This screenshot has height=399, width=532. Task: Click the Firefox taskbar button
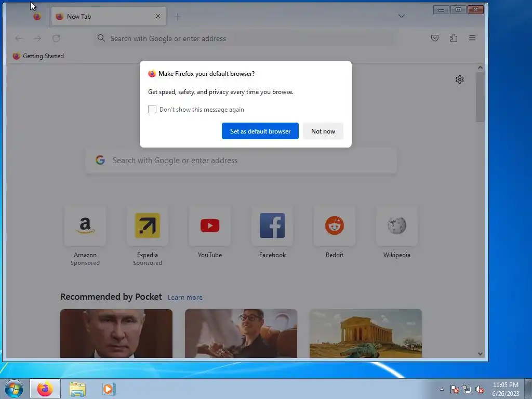tap(45, 389)
